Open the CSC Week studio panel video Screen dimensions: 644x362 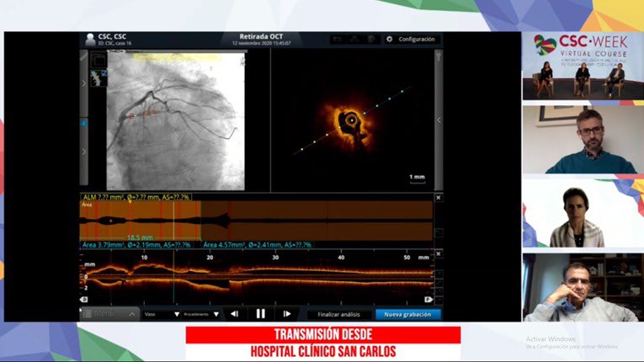583,66
